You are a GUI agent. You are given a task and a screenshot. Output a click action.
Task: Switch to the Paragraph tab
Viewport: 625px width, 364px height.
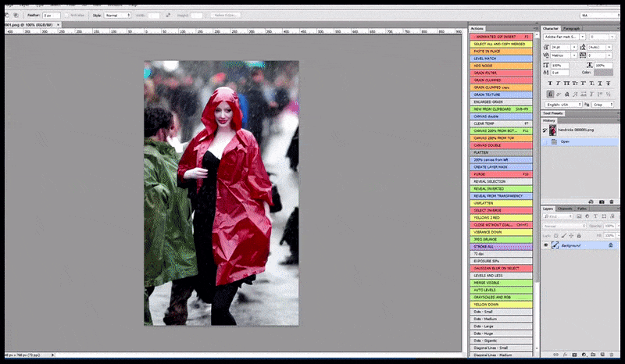tap(573, 28)
